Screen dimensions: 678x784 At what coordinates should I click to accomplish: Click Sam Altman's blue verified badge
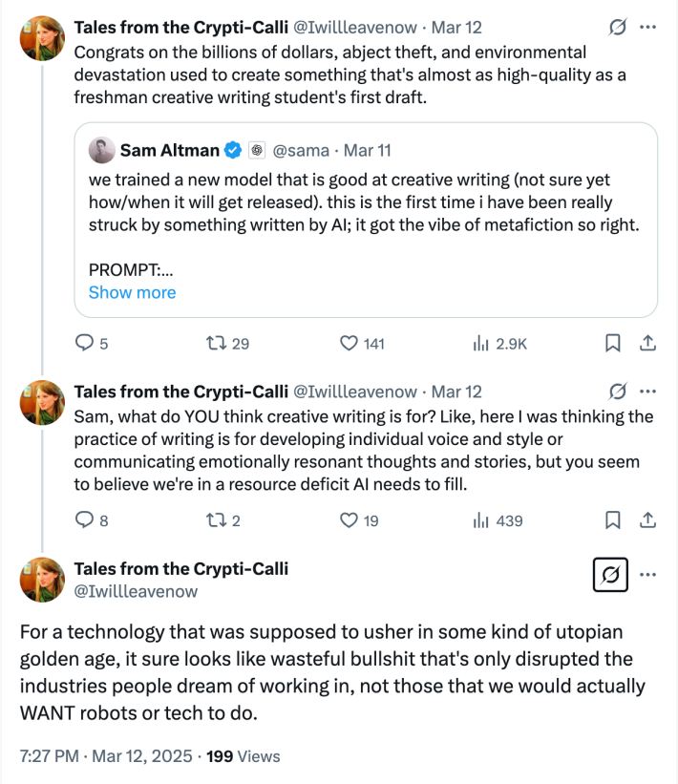tap(232, 150)
